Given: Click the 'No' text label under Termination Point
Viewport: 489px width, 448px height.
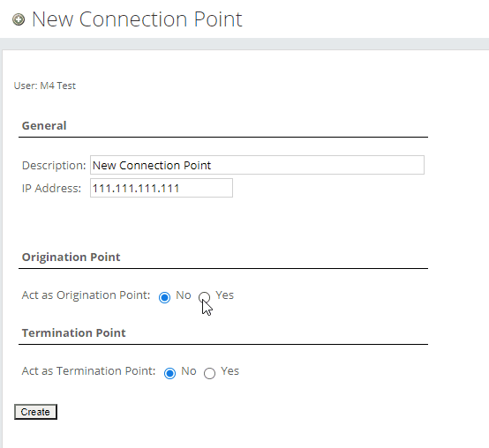Looking at the screenshot, I should [189, 370].
